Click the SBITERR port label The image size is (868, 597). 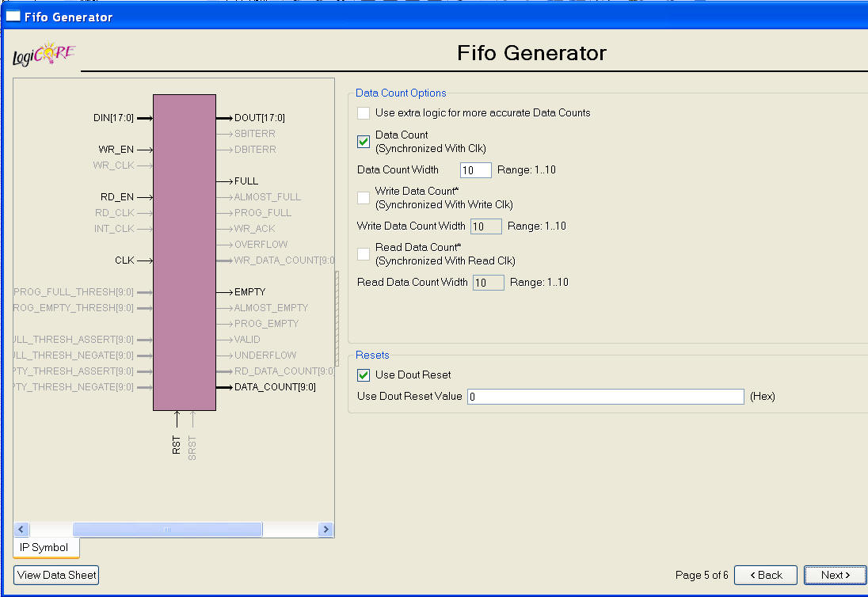click(x=255, y=134)
